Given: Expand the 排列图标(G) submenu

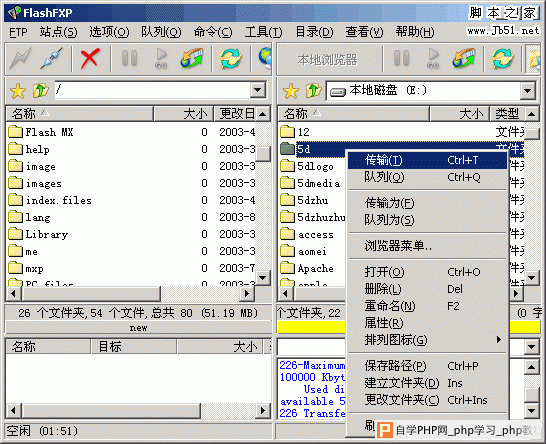Looking at the screenshot, I should point(428,340).
